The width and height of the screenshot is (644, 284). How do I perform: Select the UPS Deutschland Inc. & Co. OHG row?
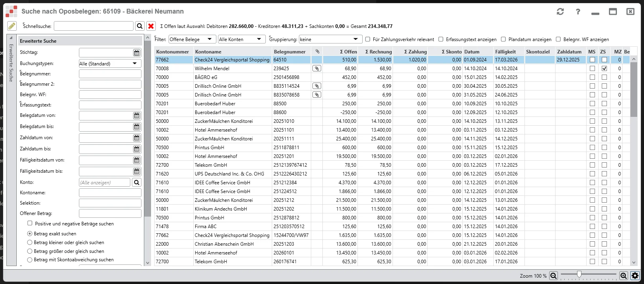(392, 174)
